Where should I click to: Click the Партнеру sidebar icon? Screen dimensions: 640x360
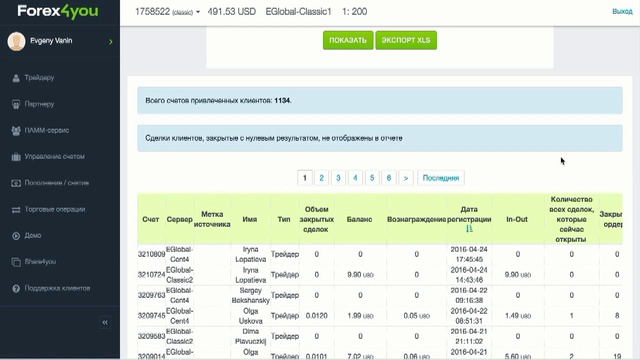click(x=16, y=104)
